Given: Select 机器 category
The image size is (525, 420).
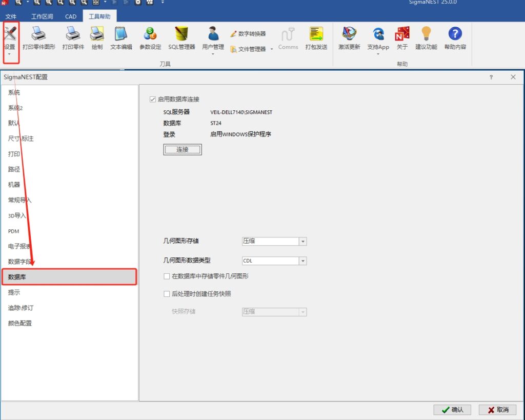Looking at the screenshot, I should click(14, 185).
